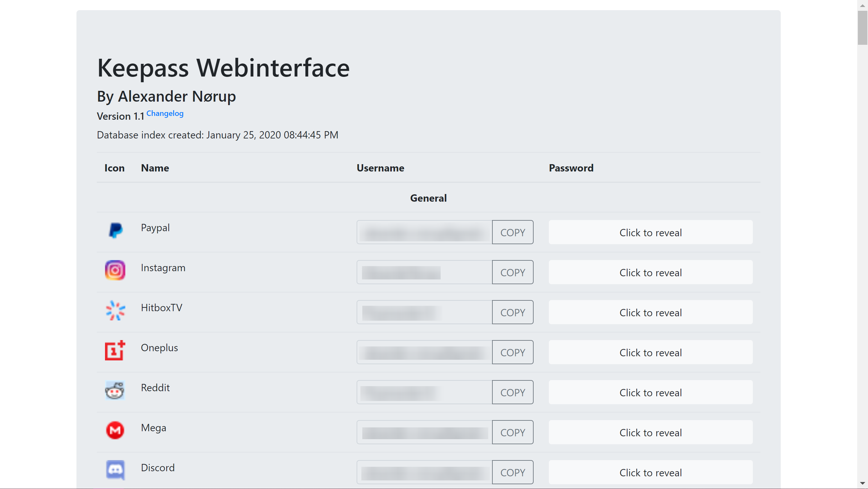Click the Mega username field
Viewport: 868px width, 489px height.
[x=424, y=432]
